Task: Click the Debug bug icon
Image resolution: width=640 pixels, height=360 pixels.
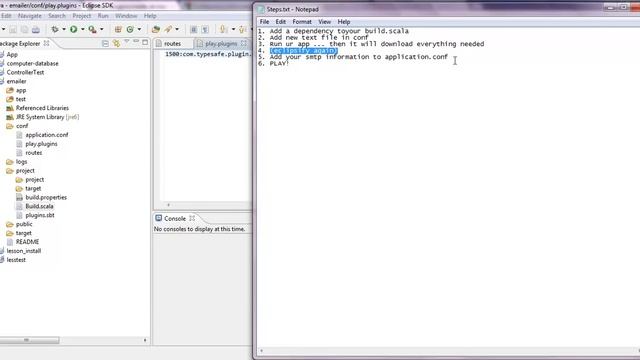Action: pos(55,29)
